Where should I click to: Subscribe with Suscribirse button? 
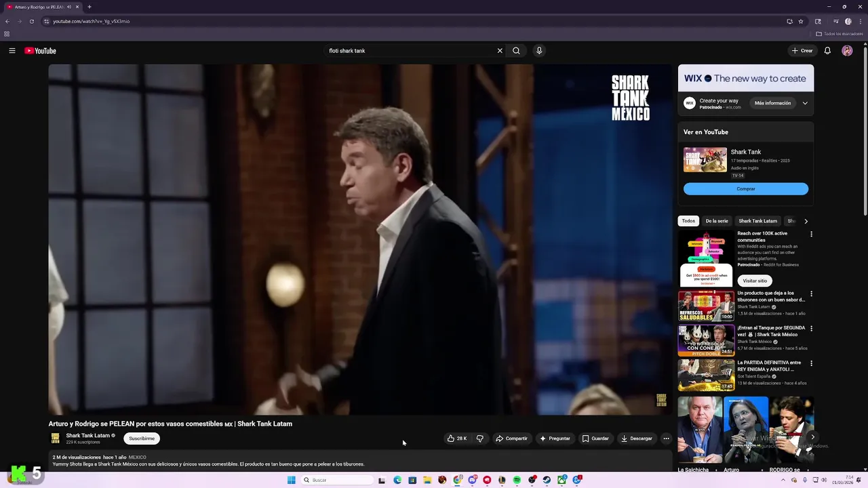pos(142,439)
